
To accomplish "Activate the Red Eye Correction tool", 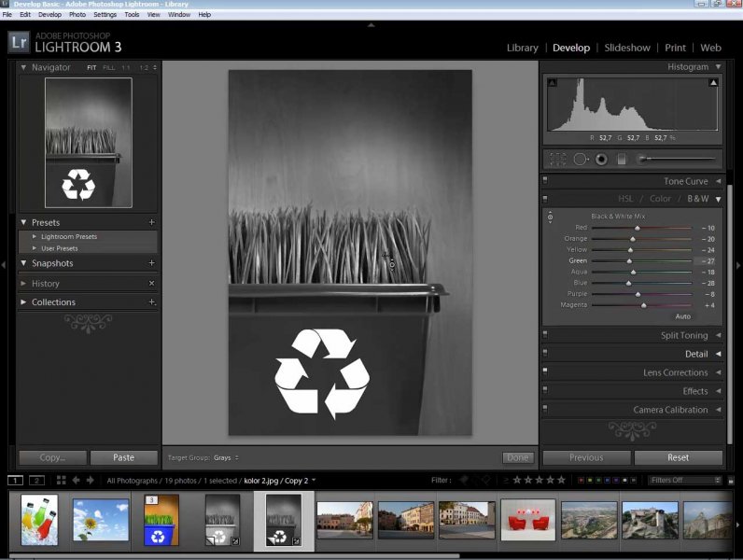I will (x=601, y=159).
